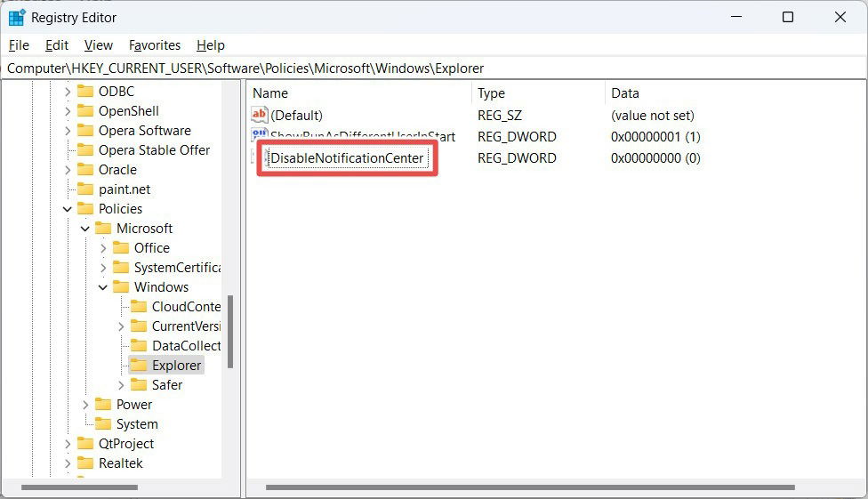Click the ODBC folder icon
This screenshot has height=499, width=868.
(x=85, y=92)
